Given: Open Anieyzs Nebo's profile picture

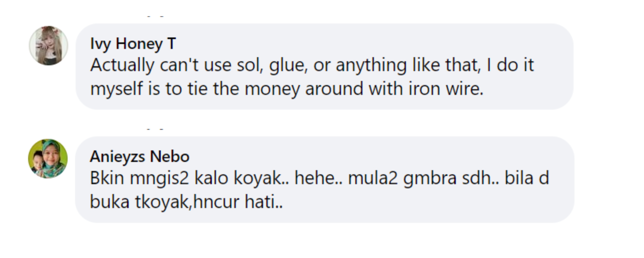Looking at the screenshot, I should pos(48,159).
